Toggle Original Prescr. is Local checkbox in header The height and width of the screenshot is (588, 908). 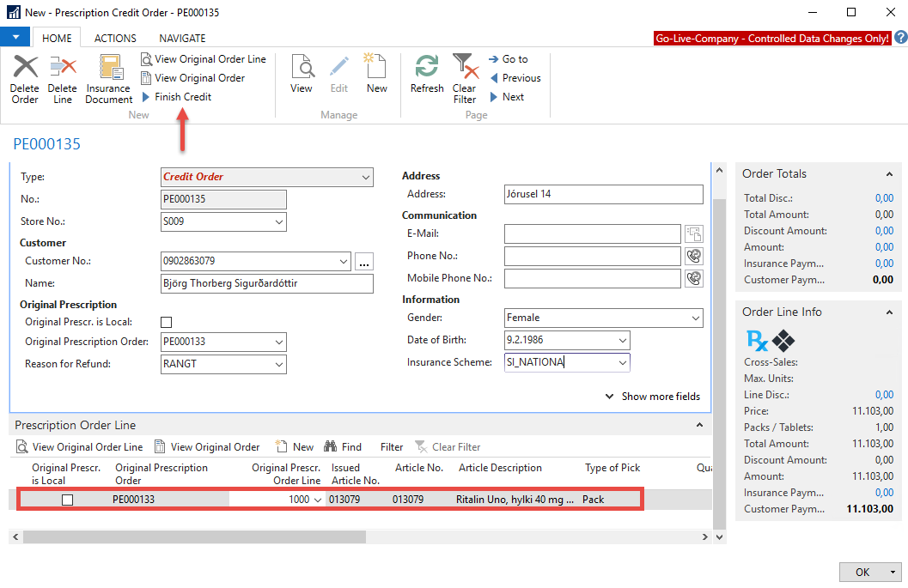tap(167, 322)
